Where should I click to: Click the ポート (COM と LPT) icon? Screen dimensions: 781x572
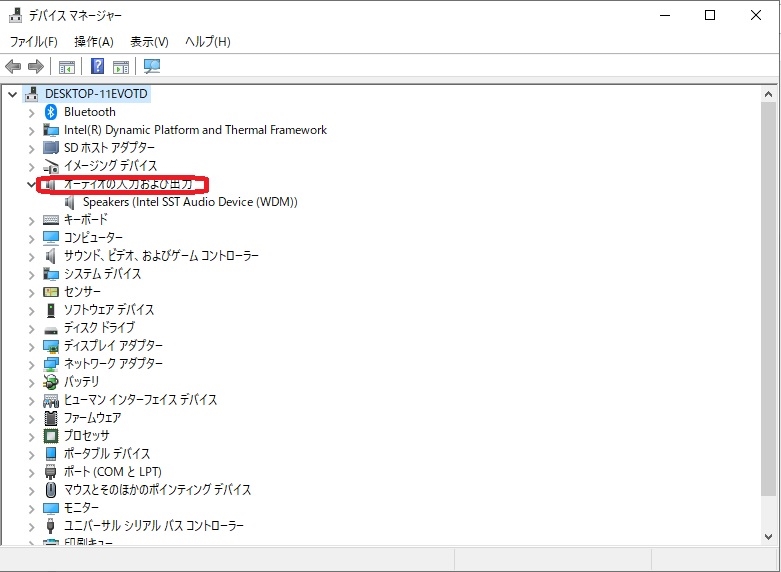click(51, 471)
